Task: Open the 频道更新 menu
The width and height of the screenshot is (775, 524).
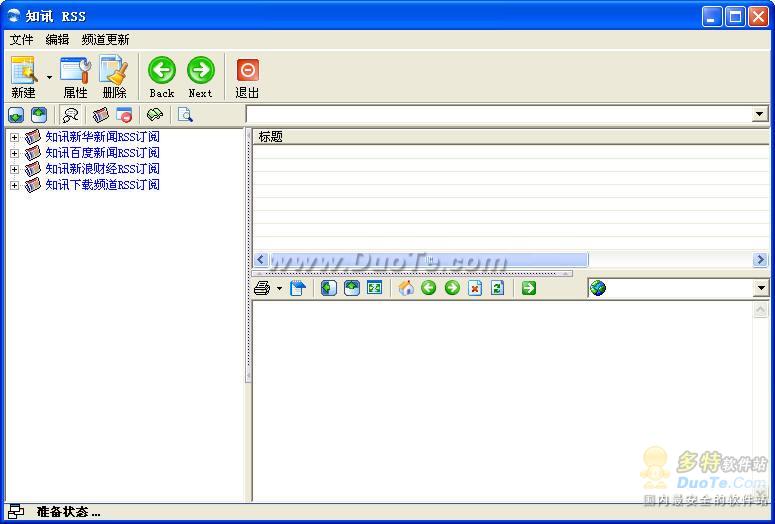Action: pos(105,40)
